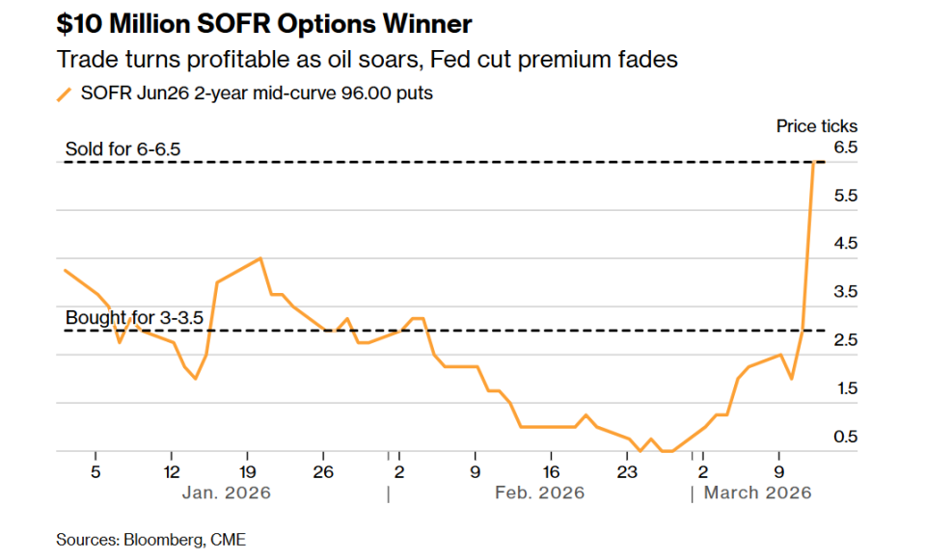
Task: Click the date tick labeled 26
Action: tap(324, 472)
